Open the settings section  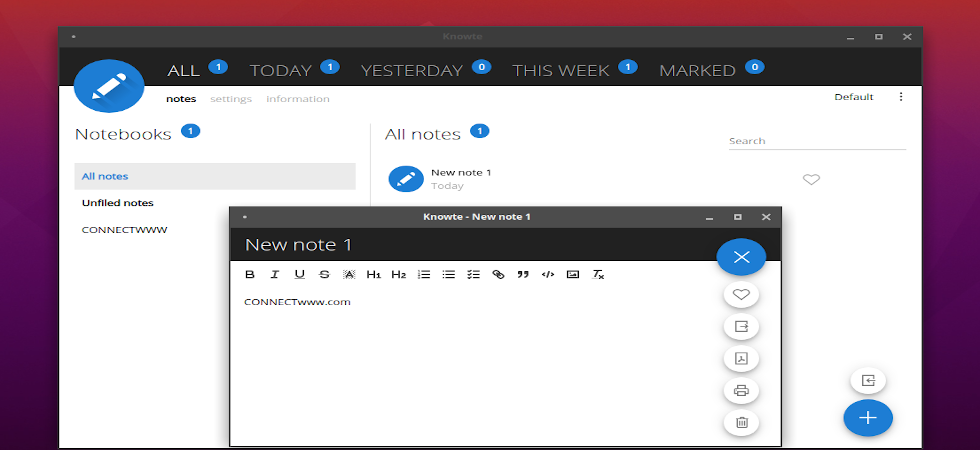pos(231,99)
